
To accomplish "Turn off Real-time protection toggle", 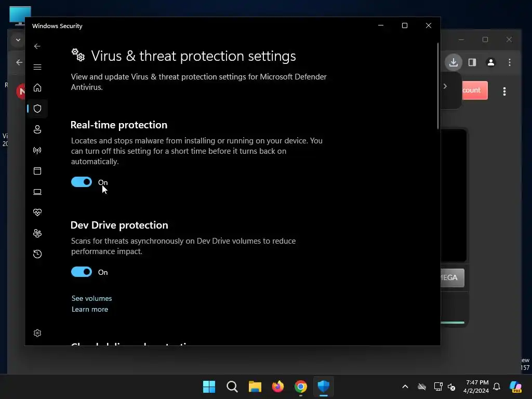I will click(x=82, y=182).
